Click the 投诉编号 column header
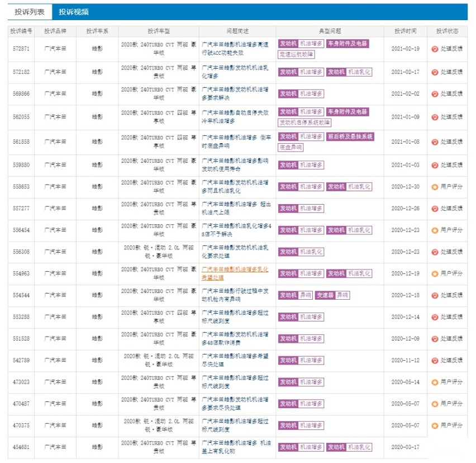Image resolution: width=476 pixels, height=463 pixels. 21,31
